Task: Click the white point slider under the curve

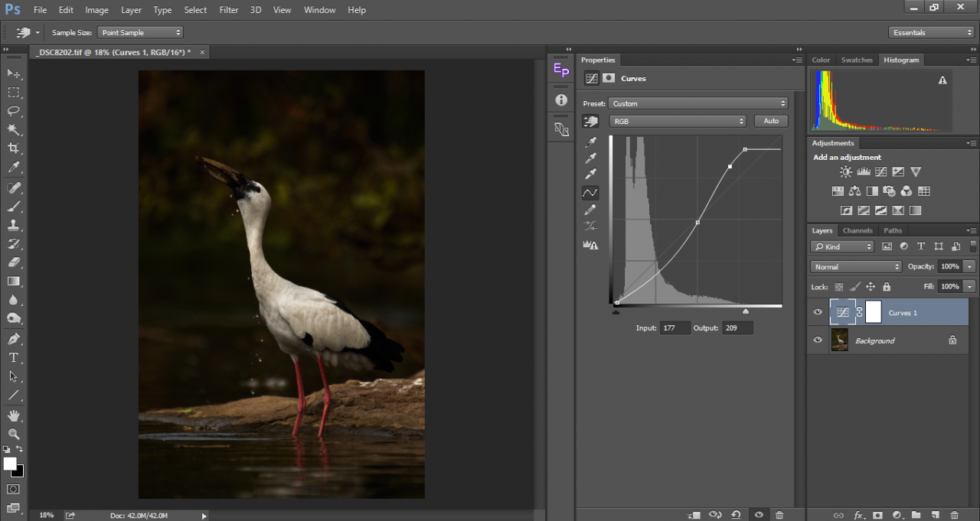Action: click(x=746, y=311)
